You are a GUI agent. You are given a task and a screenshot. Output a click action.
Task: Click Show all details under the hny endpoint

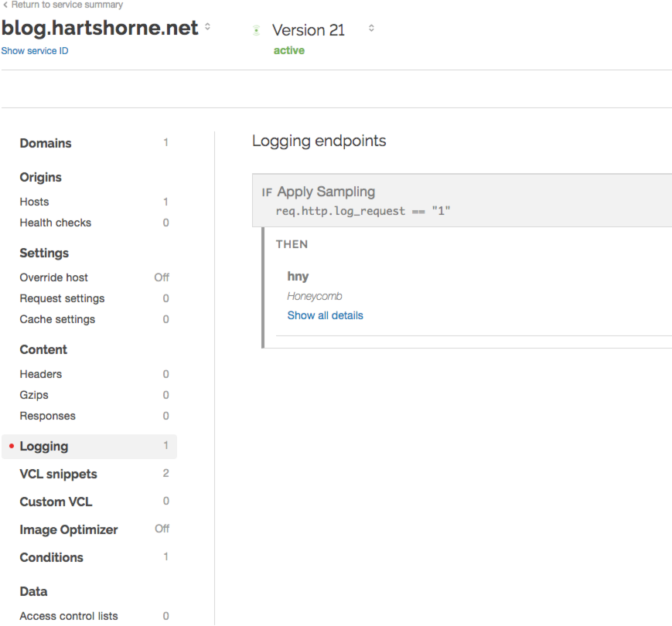[x=325, y=315]
